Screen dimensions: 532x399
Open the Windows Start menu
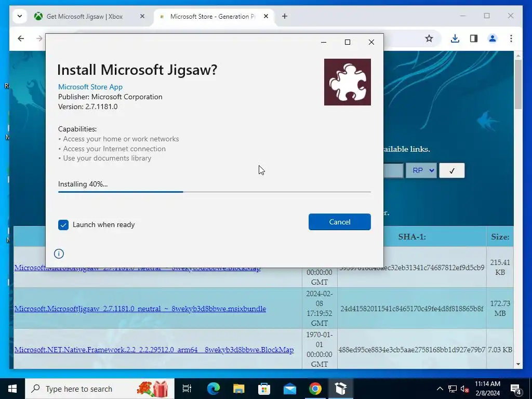(x=12, y=389)
